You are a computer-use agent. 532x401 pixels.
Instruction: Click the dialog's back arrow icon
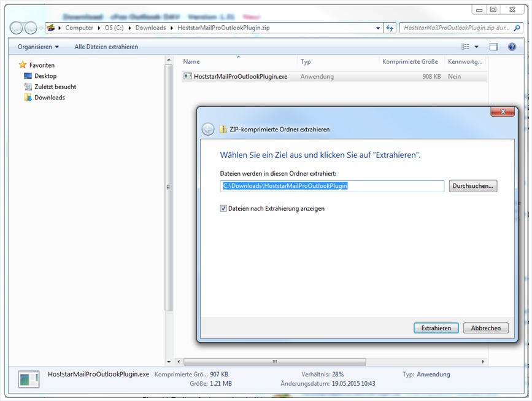[x=208, y=129]
